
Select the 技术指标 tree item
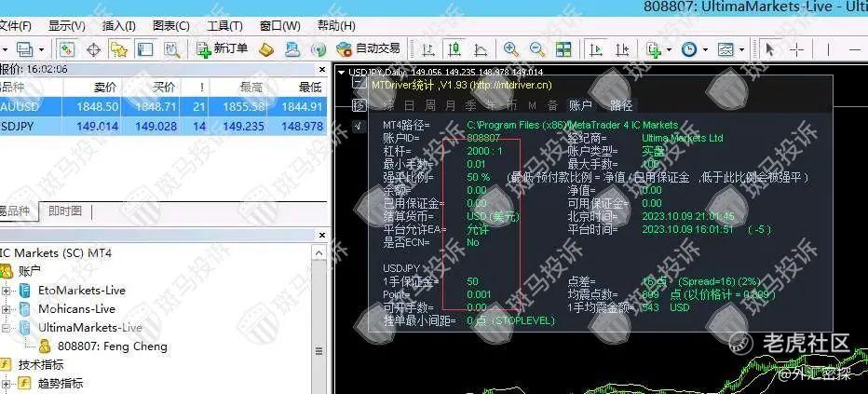pos(40,365)
